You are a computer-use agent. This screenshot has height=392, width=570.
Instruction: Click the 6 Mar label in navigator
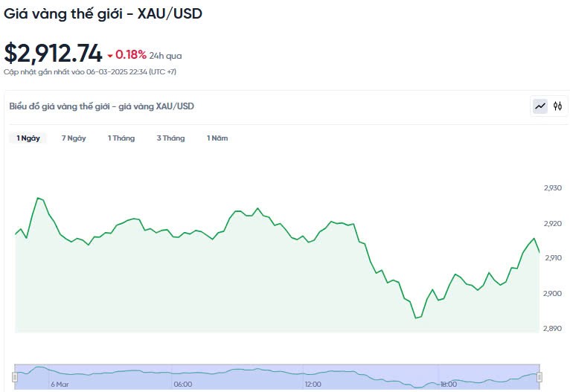[x=60, y=385]
